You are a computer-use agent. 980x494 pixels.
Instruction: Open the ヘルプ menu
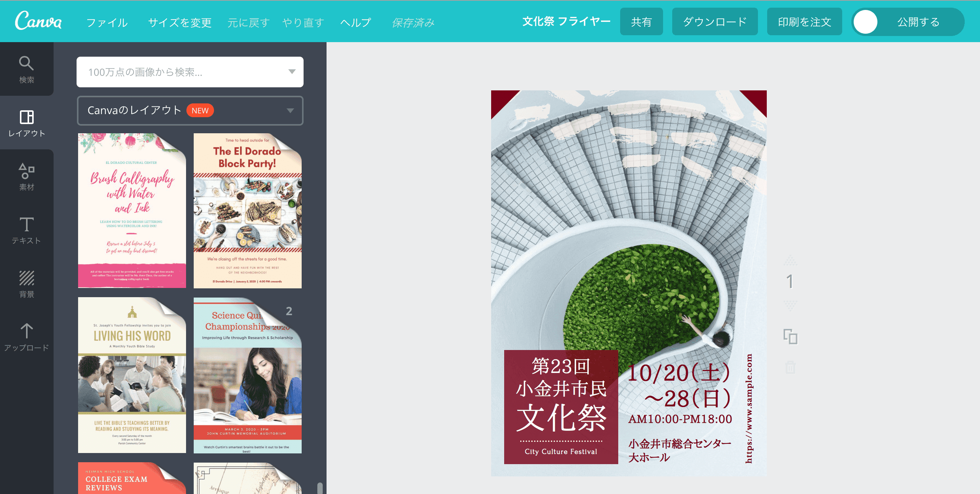356,23
